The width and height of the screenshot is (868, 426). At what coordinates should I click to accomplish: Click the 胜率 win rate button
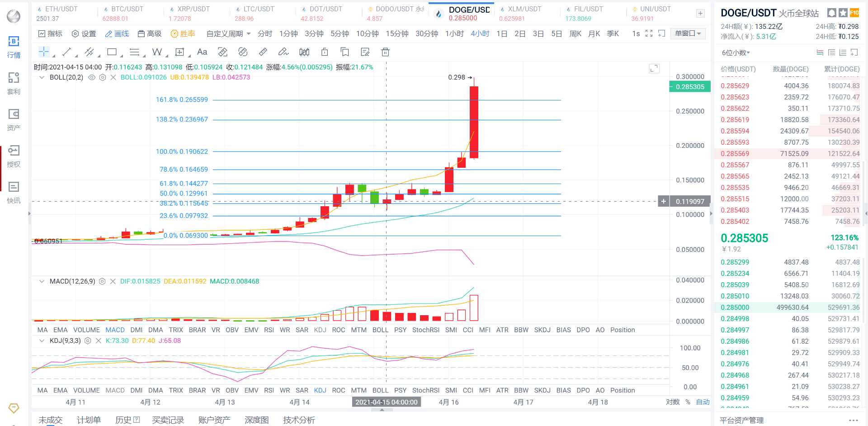(x=183, y=33)
